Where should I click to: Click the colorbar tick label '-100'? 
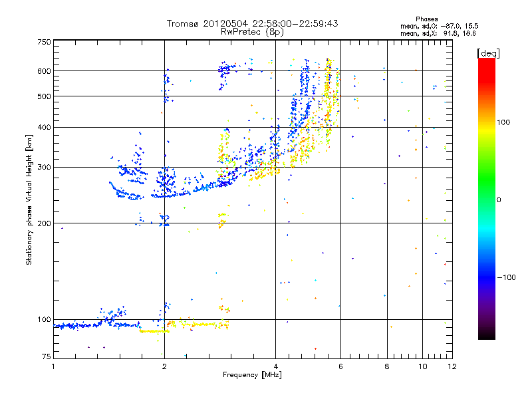[506, 277]
